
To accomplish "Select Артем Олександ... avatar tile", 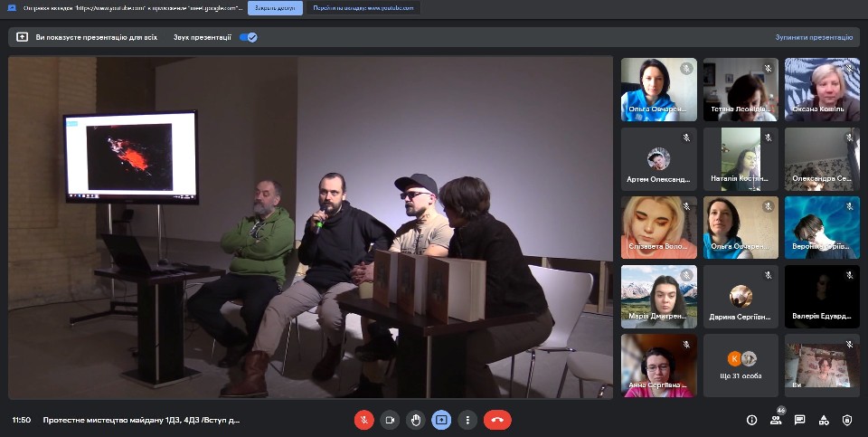I will click(659, 159).
